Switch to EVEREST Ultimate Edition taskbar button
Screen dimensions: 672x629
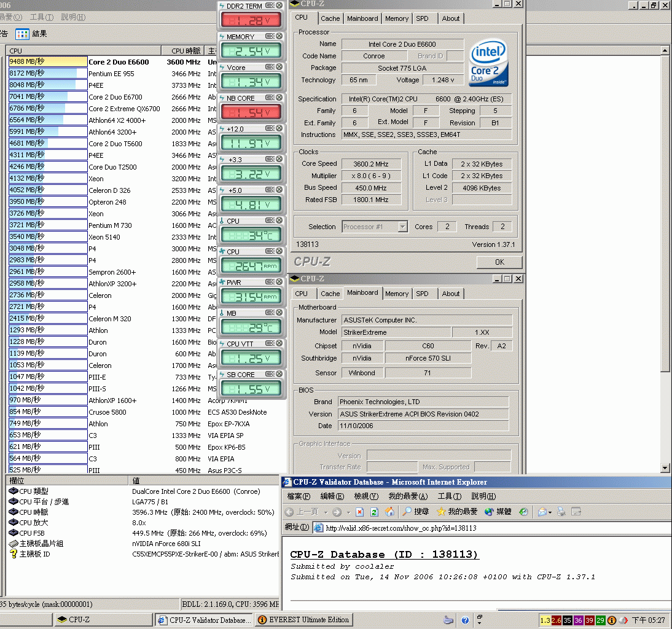point(304,620)
